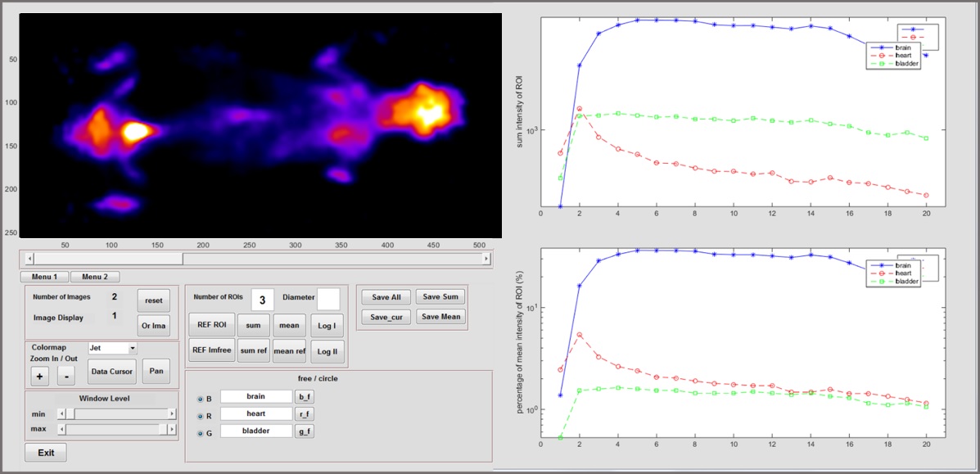Screen dimensions: 980x474
Task: Click the zoom out minus button
Action: (x=66, y=376)
